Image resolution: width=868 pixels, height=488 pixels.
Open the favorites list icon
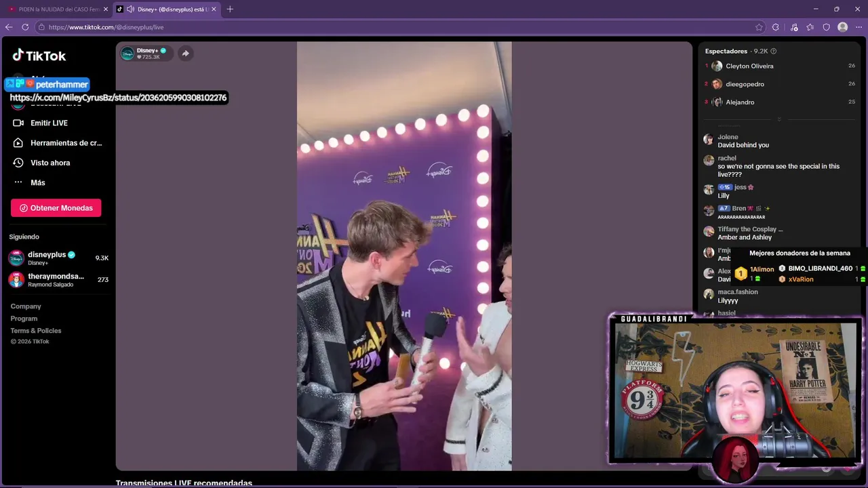click(x=810, y=27)
